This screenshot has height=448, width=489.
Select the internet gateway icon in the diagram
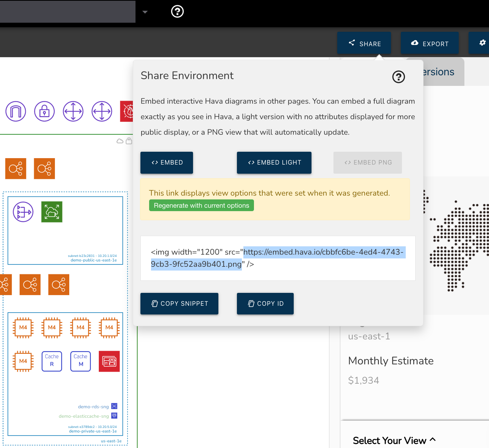point(16,111)
